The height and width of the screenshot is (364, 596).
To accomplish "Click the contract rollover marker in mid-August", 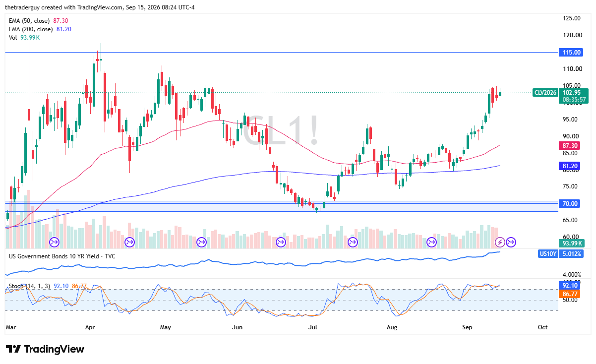I will [x=432, y=242].
